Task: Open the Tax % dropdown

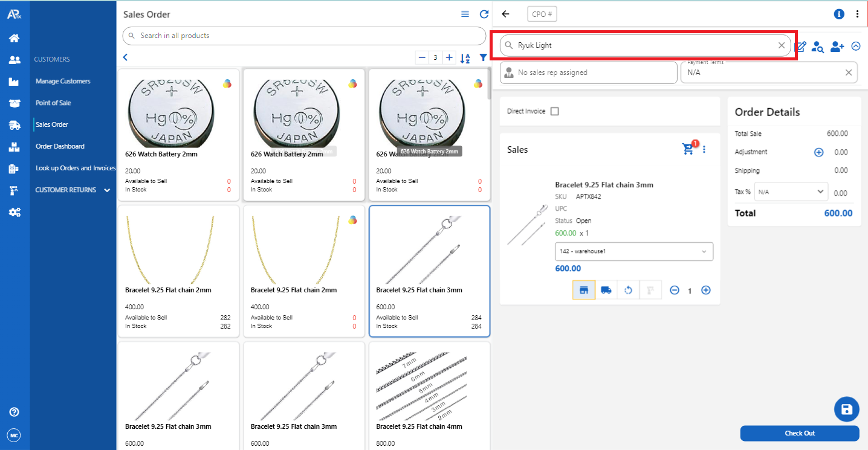Action: [x=791, y=191]
